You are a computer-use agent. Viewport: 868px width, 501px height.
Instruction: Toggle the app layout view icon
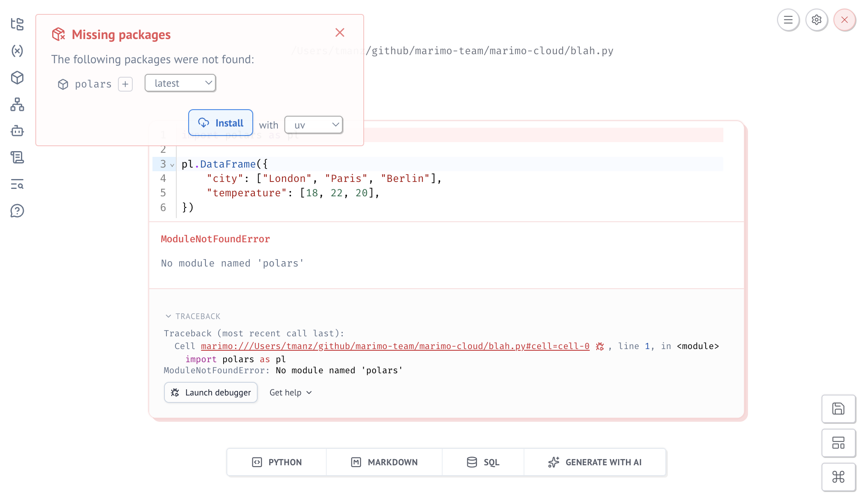[838, 443]
